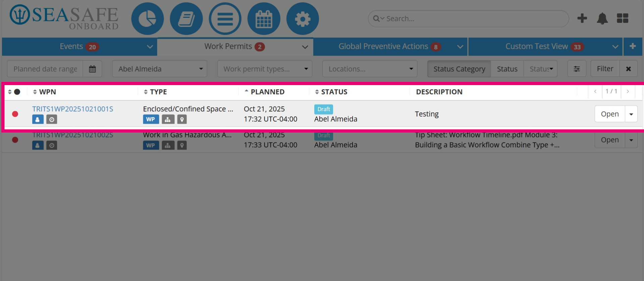The height and width of the screenshot is (281, 644).
Task: Expand Open button arrow for Testing row
Action: [x=631, y=114]
